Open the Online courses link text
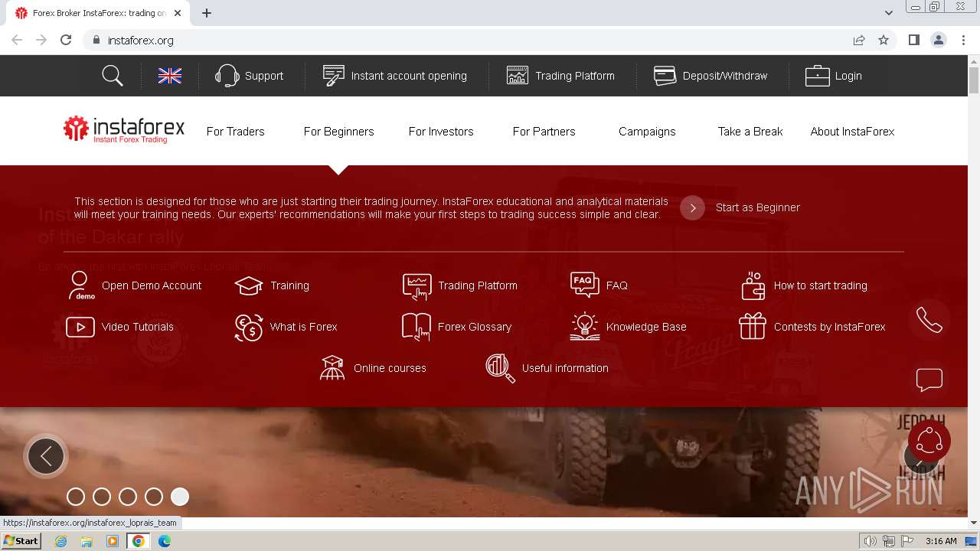 click(390, 368)
